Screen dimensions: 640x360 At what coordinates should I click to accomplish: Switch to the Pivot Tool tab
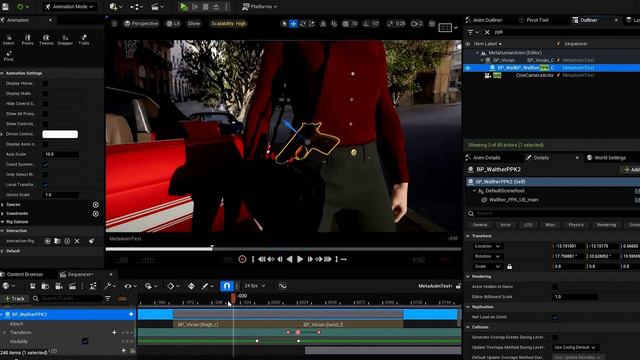point(534,20)
